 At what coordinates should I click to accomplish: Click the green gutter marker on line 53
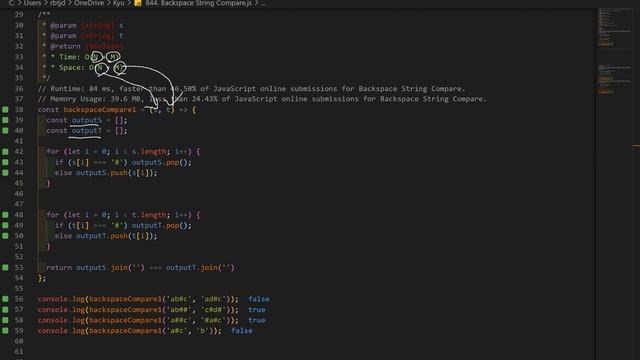(5, 267)
